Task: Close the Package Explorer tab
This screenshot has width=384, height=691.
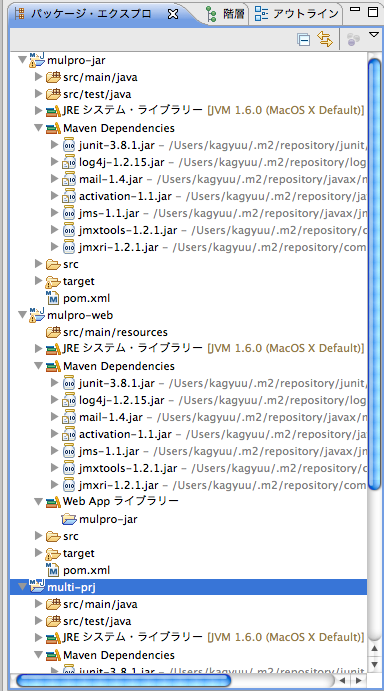Action: [x=173, y=14]
